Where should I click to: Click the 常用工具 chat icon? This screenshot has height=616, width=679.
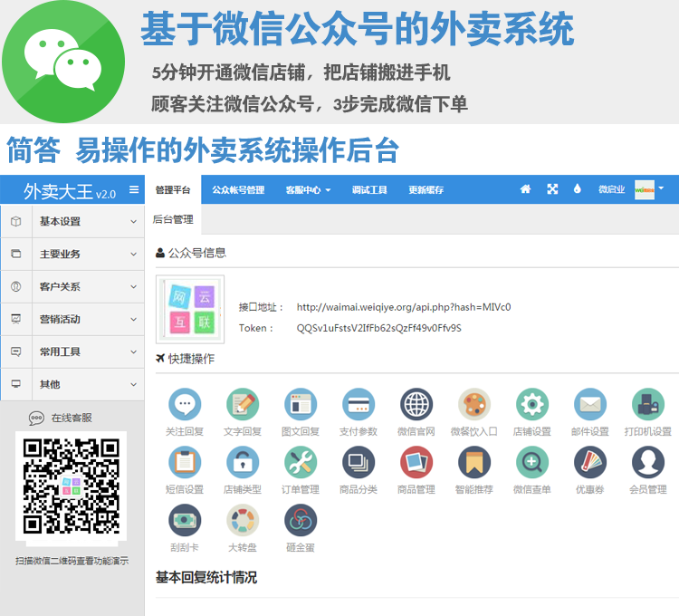[x=16, y=351]
